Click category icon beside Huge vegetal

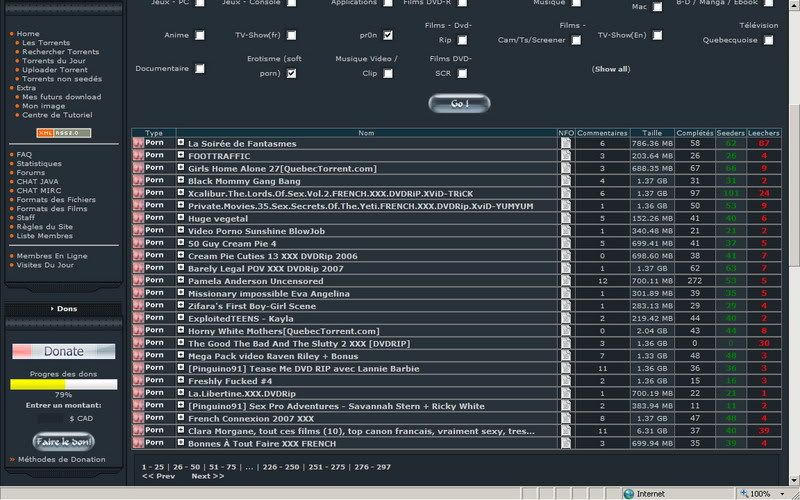138,218
